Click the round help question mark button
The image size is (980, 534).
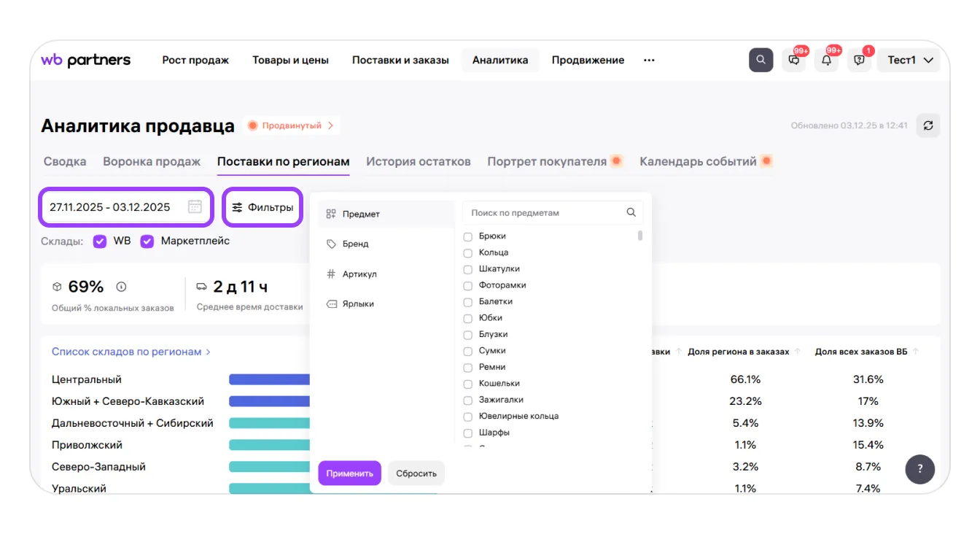point(919,469)
